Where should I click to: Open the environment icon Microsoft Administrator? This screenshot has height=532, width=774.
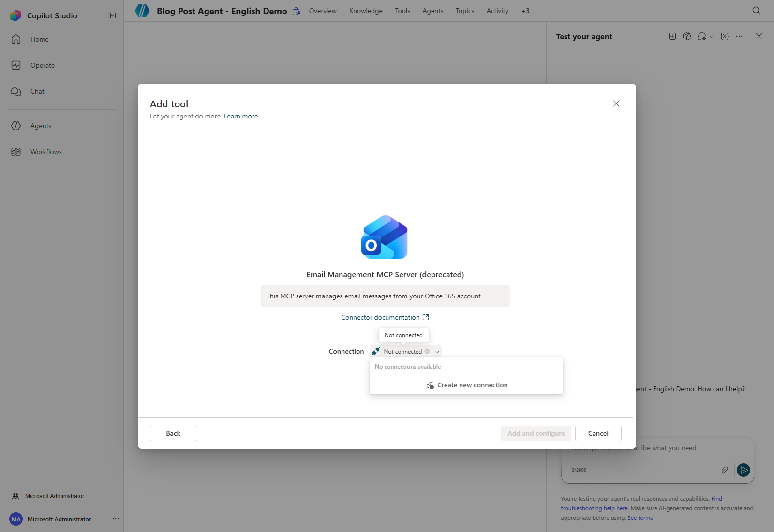tap(15, 496)
